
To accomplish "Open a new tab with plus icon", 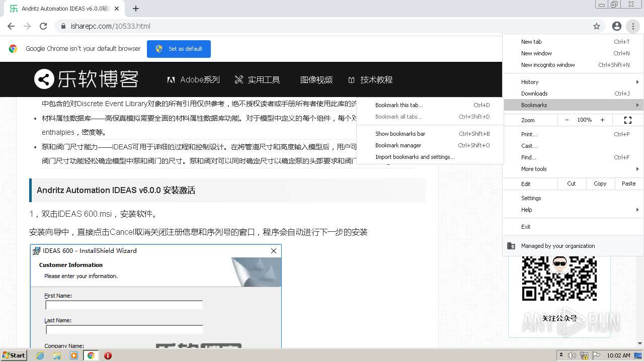I will click(136, 9).
